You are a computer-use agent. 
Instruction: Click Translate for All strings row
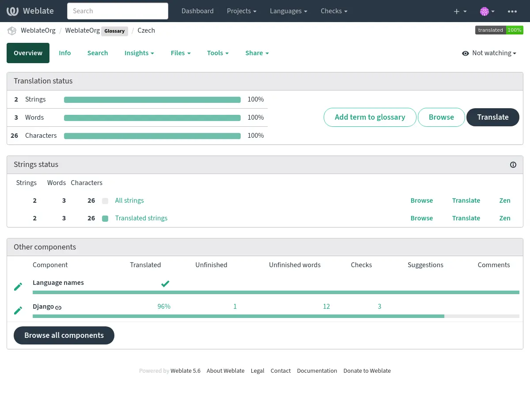tap(466, 201)
